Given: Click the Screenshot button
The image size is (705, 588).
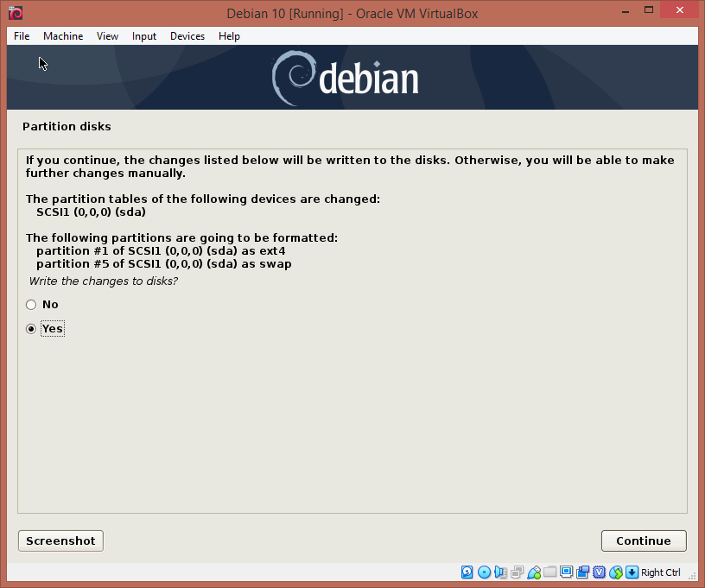Looking at the screenshot, I should [x=60, y=541].
